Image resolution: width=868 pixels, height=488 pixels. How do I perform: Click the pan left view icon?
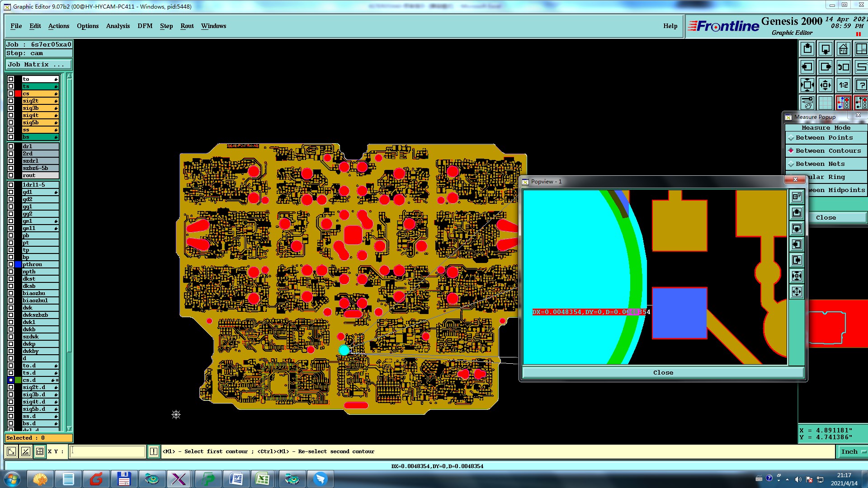click(807, 67)
